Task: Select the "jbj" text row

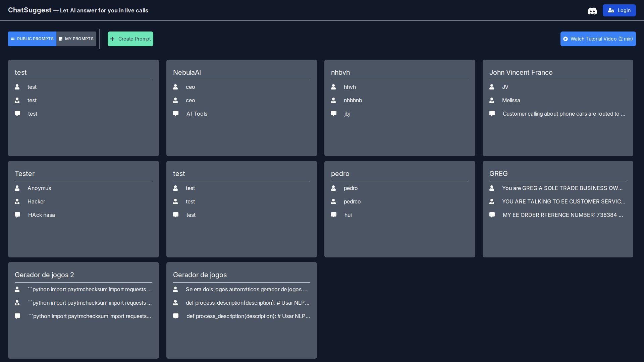Action: (x=347, y=114)
